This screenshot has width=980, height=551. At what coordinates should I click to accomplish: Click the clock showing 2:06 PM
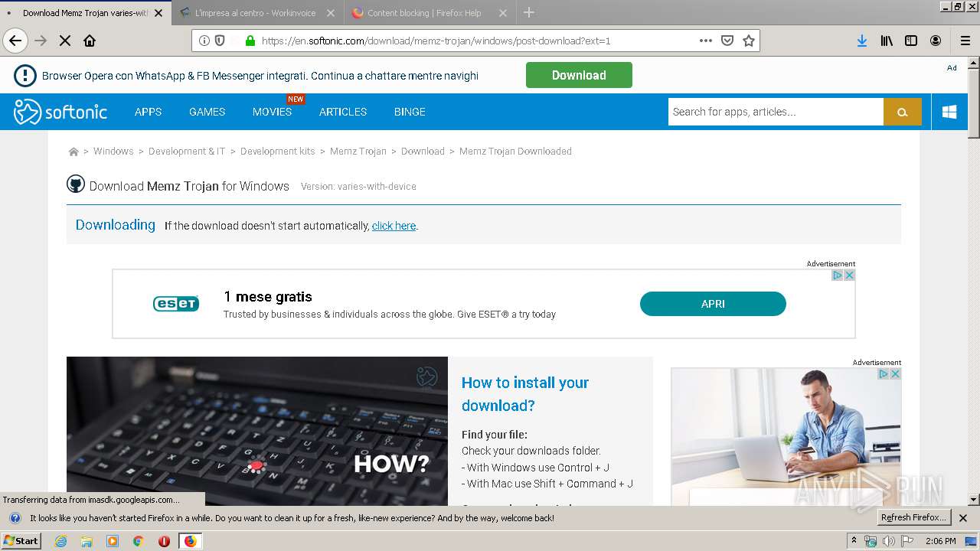point(940,541)
